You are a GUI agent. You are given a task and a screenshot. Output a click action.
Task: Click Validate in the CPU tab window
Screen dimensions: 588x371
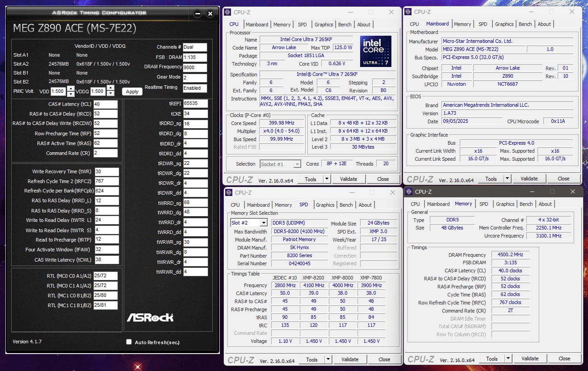[349, 179]
